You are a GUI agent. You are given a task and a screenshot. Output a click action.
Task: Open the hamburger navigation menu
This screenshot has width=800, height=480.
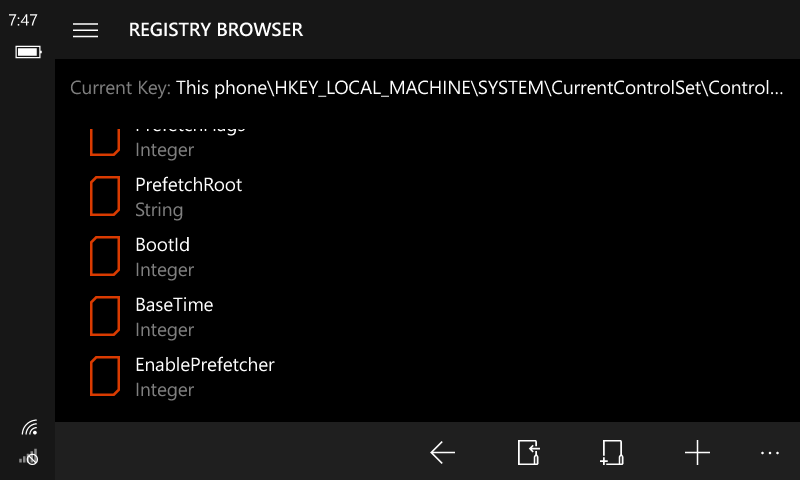[86, 30]
